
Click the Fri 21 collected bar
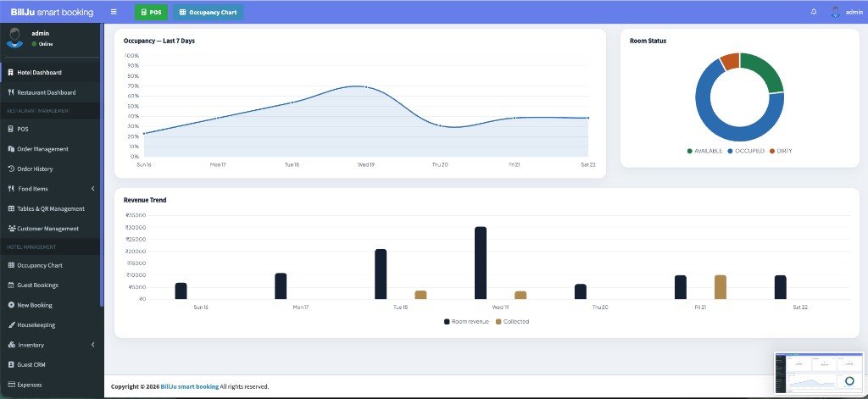pyautogui.click(x=721, y=287)
